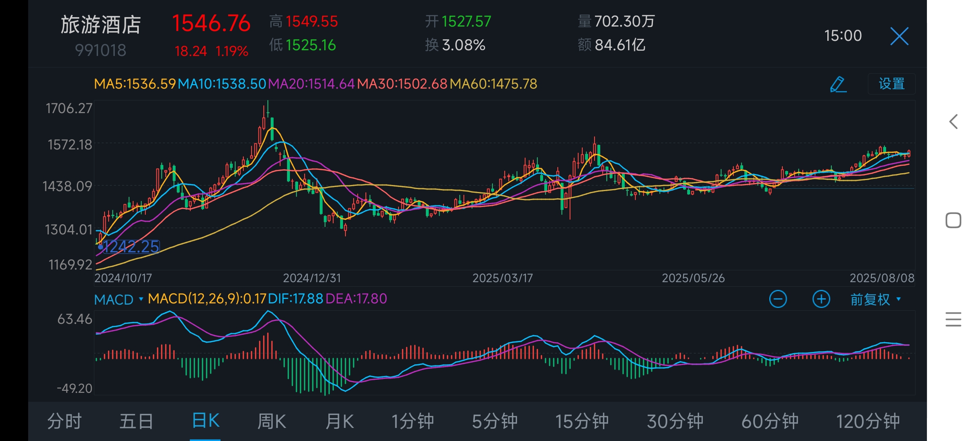Tap the 2025/03/17 date axis label
Screen dimensions: 980x441
click(503, 278)
